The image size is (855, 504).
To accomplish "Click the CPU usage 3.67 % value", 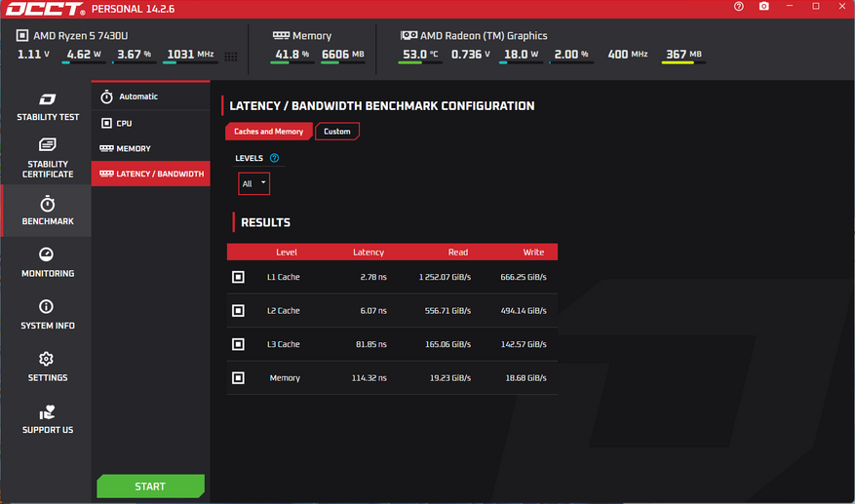I will point(135,54).
